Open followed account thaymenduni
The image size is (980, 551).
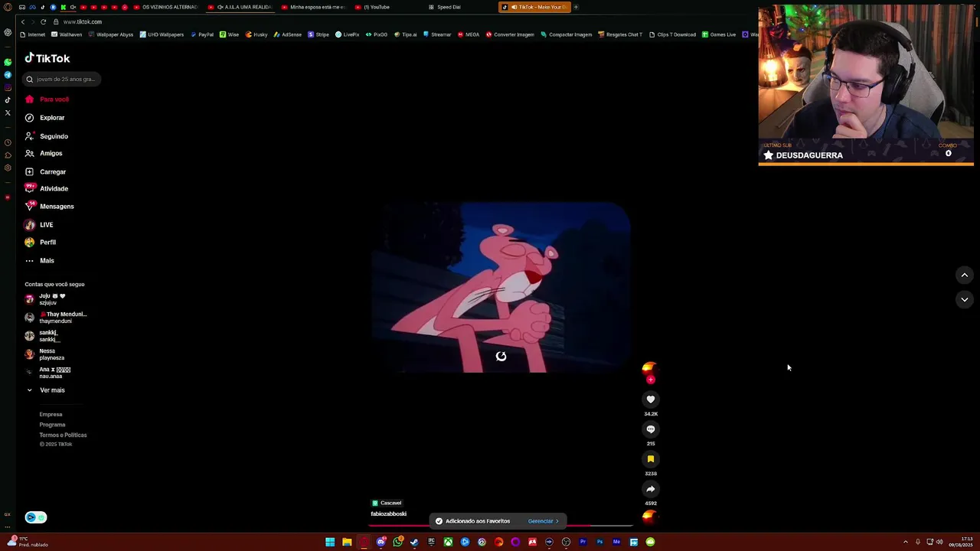click(x=56, y=318)
